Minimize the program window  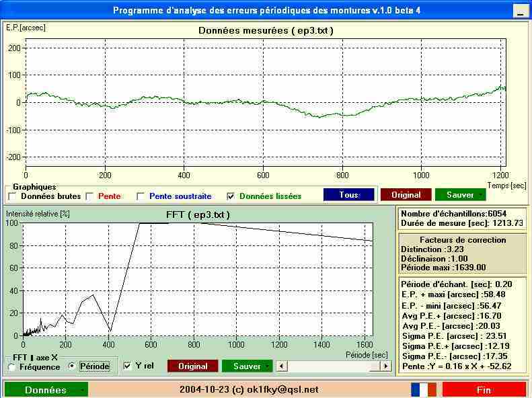coord(519,11)
